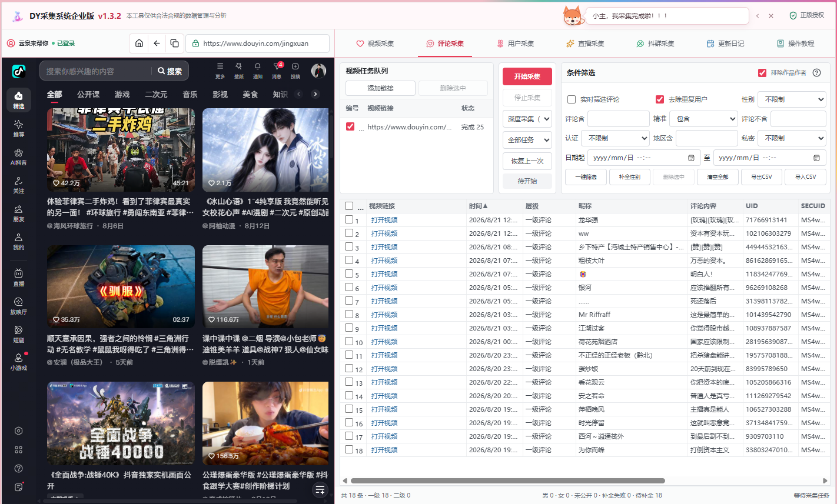Open the 精准 包含 dropdown

704,119
